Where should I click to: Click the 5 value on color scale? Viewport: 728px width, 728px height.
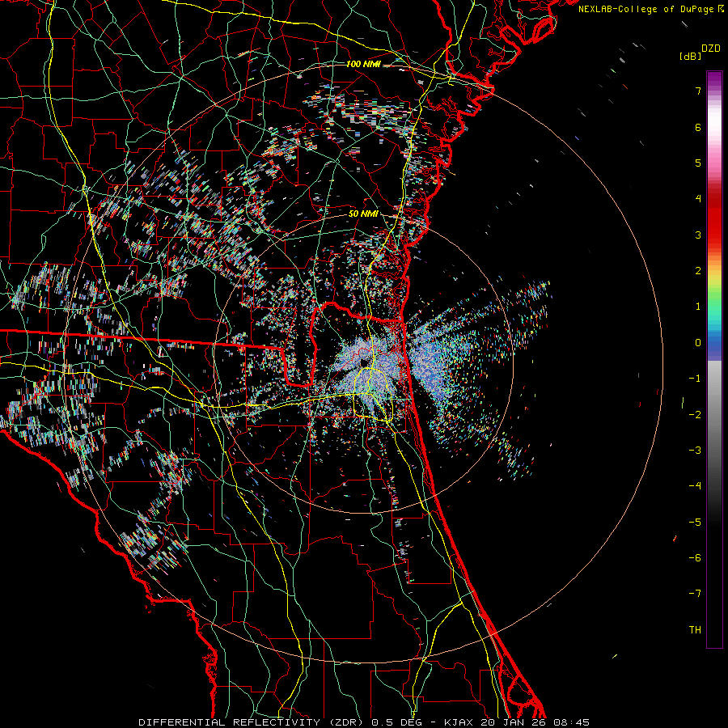(698, 163)
